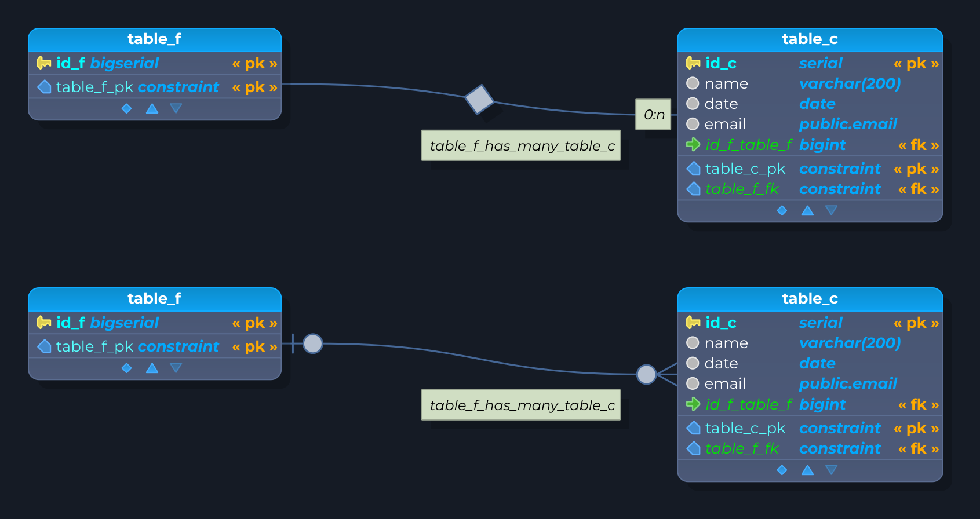Click the table_f_has_many_table_c label in the upper diagram
This screenshot has width=980, height=519.
coord(522,145)
